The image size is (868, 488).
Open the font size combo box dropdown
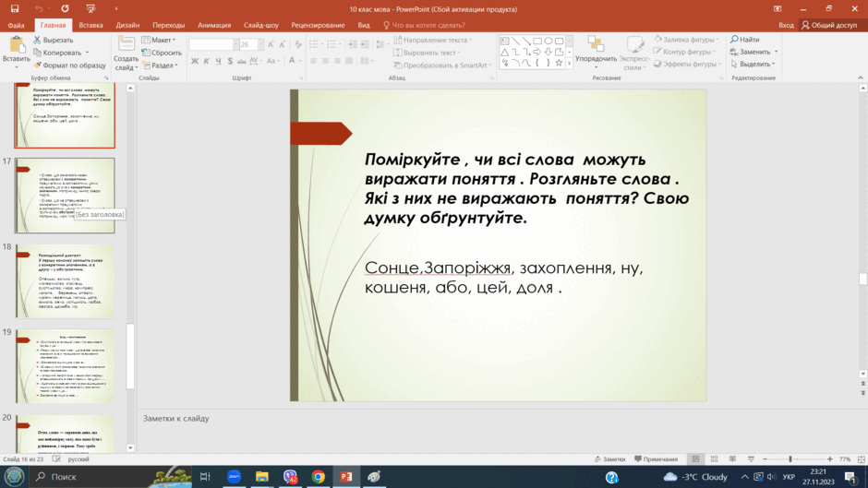[260, 44]
